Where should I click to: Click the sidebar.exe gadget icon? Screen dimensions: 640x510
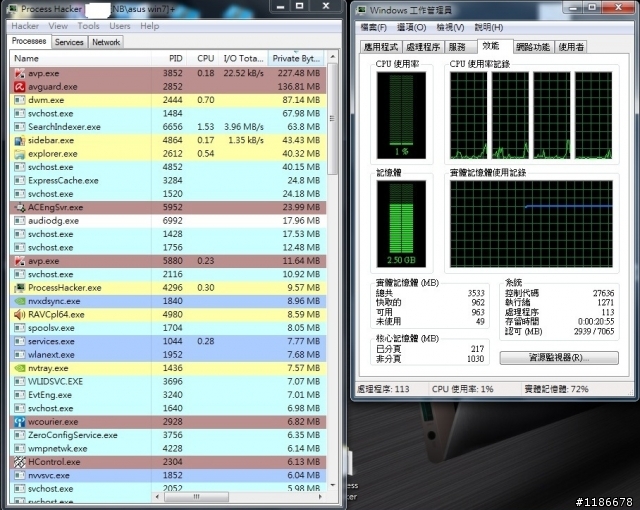pos(20,140)
